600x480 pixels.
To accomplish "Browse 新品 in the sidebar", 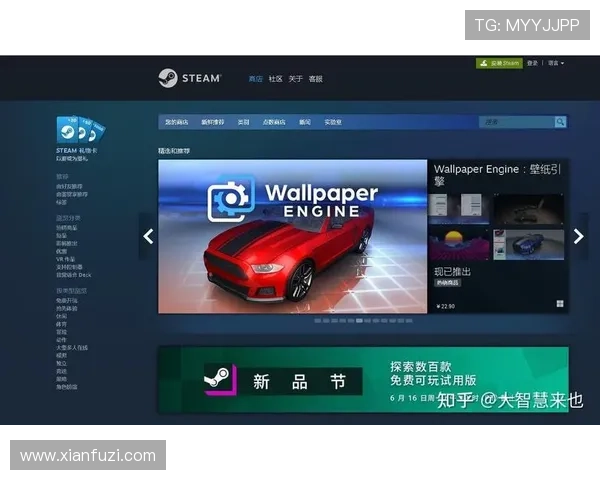I will point(61,236).
